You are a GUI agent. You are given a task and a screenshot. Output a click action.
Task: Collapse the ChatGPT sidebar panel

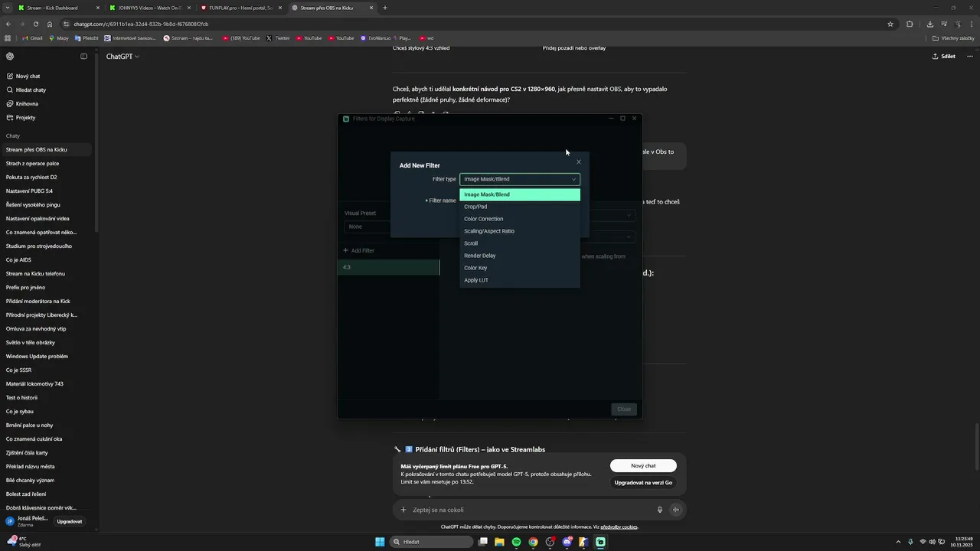(x=84, y=56)
